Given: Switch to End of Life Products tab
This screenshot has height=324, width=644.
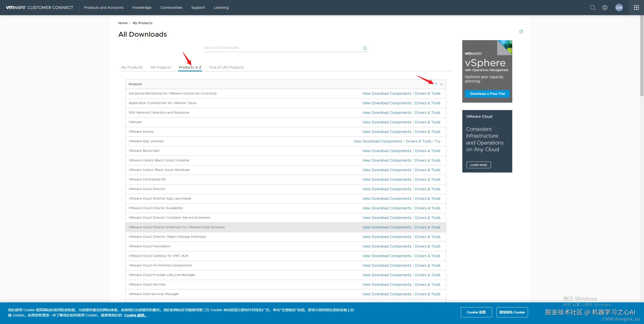Looking at the screenshot, I should click(226, 67).
